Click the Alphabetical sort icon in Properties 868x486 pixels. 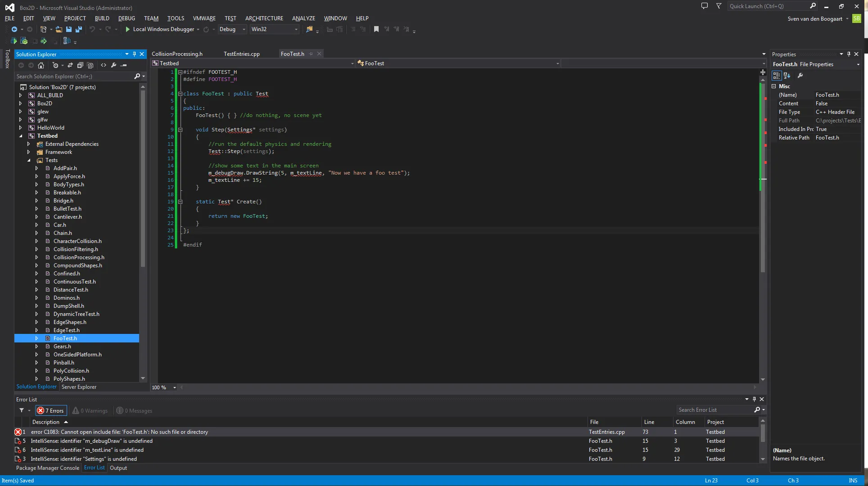click(x=787, y=76)
